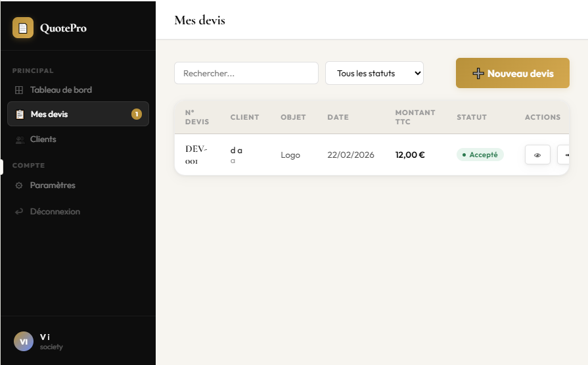This screenshot has height=365, width=588.
Task: Click the Accepté status badge
Action: pyautogui.click(x=480, y=155)
